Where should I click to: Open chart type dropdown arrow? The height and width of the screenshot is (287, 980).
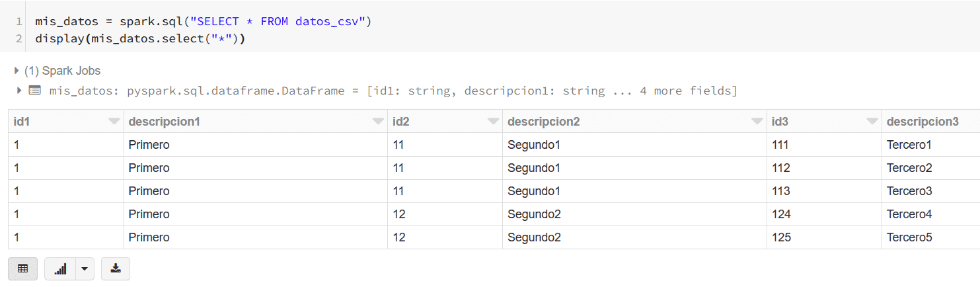(x=85, y=268)
